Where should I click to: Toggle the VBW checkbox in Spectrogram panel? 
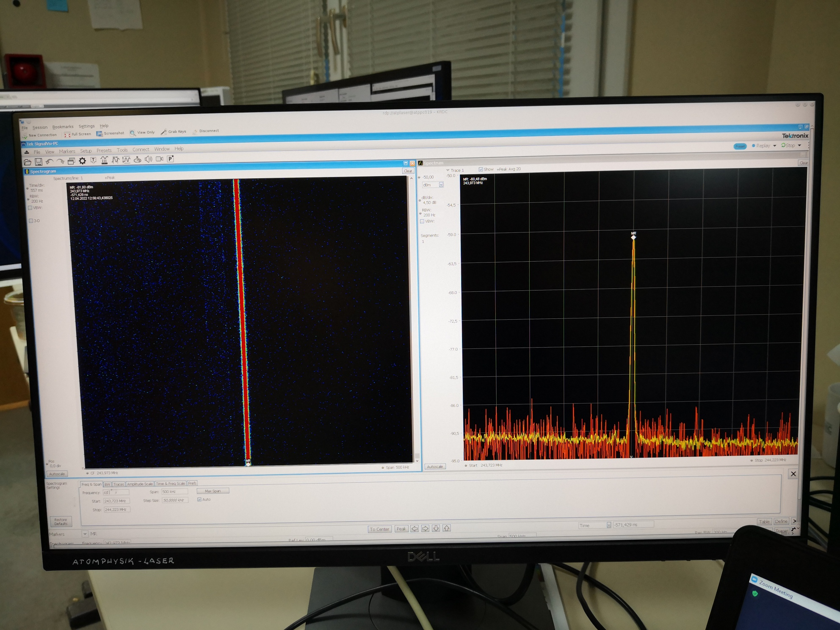(x=30, y=208)
